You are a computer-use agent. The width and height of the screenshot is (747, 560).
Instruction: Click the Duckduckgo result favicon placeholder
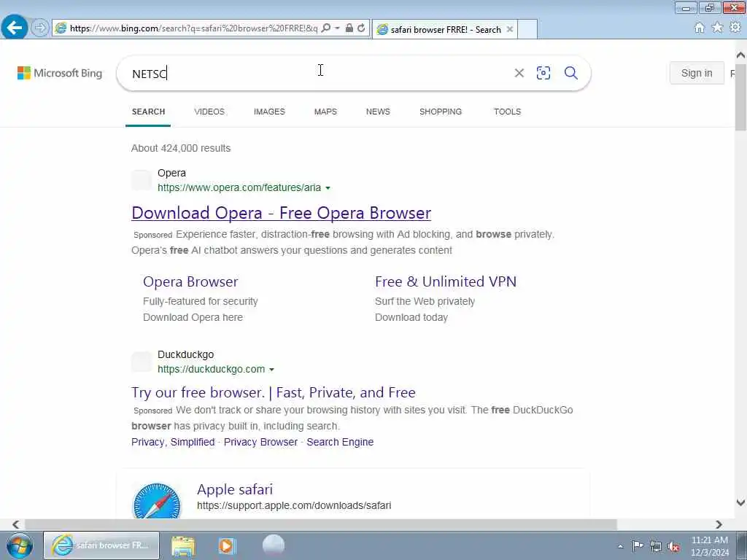click(x=141, y=362)
